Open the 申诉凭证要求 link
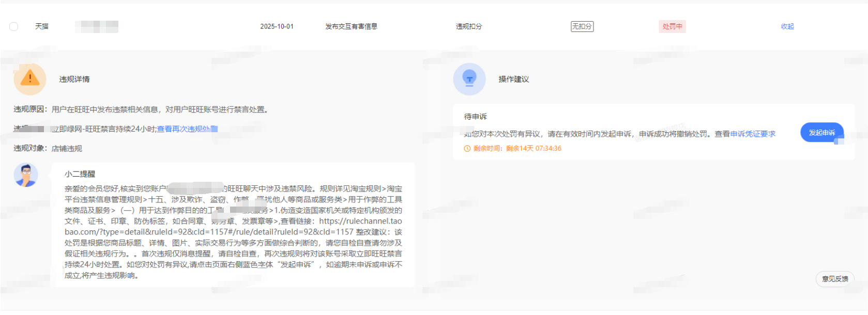Image resolution: width=868 pixels, height=315 pixels. coord(752,134)
